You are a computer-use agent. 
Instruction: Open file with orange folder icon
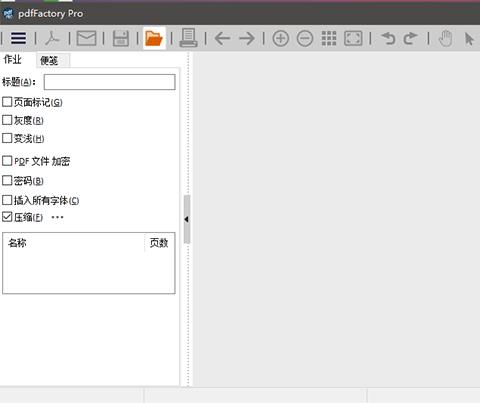154,38
